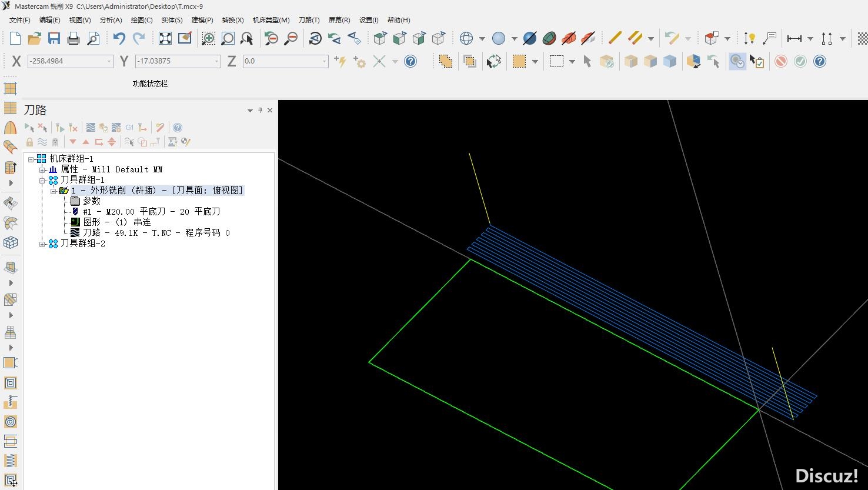Click the New file icon
Viewport: 868px width, 490px height.
pyautogui.click(x=15, y=38)
